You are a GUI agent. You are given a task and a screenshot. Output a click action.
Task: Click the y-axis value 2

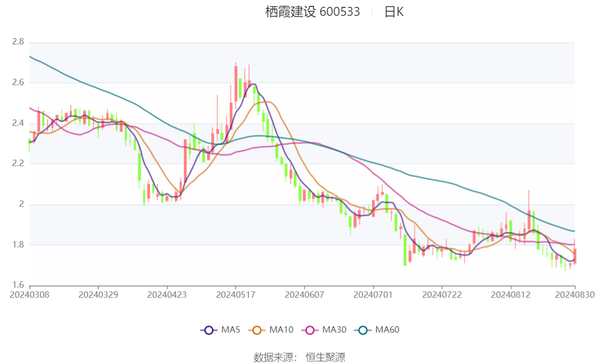pos(21,204)
